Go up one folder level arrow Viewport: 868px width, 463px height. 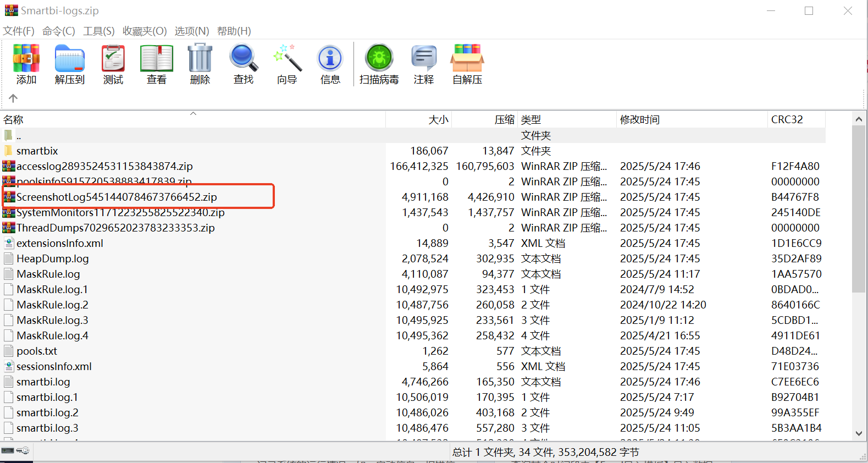[x=14, y=98]
